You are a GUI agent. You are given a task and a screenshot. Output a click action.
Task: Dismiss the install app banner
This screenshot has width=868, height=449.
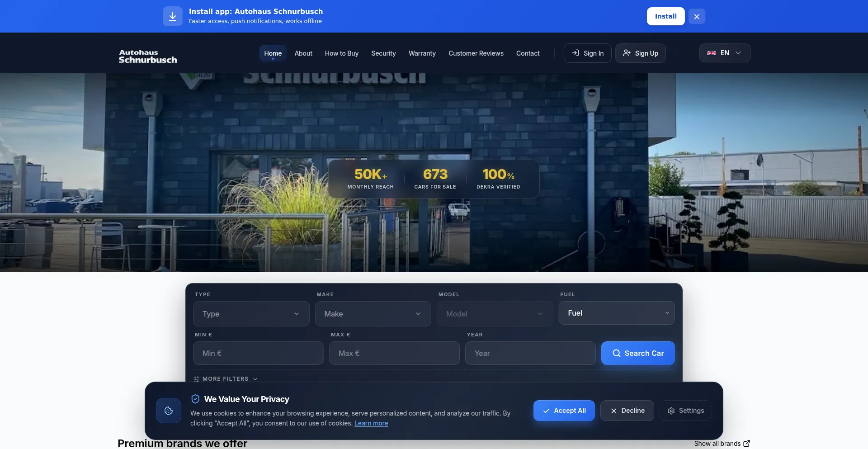point(697,16)
